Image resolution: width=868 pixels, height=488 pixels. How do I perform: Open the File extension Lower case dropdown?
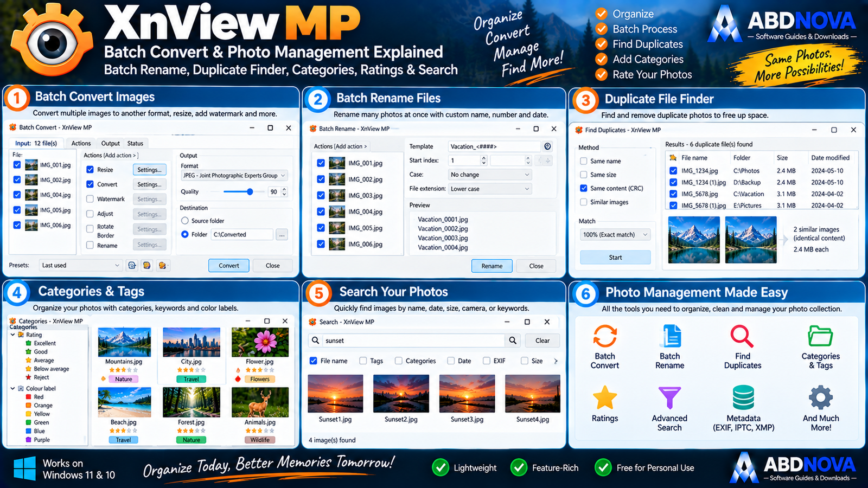(490, 189)
